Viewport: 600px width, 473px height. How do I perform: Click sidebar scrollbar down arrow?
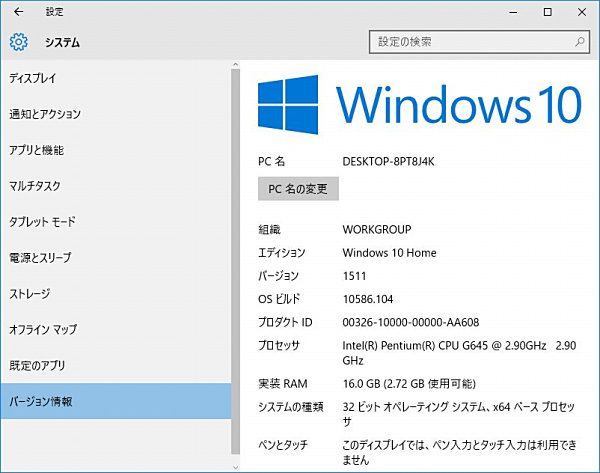[x=235, y=467]
